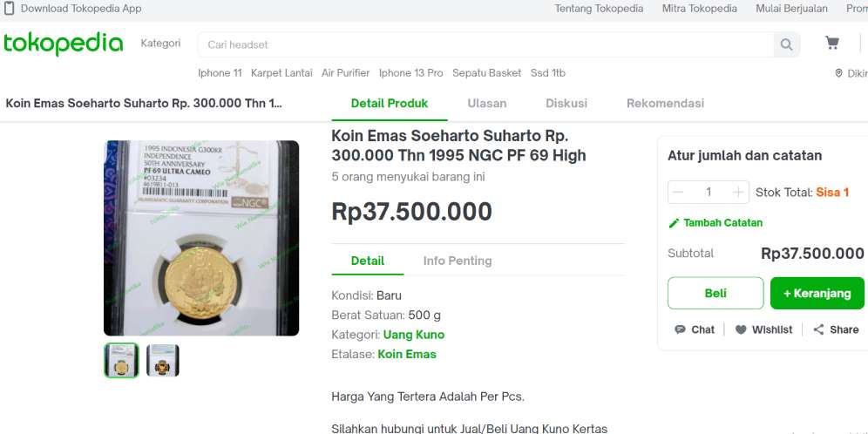Go to the Diskusi tab

point(566,103)
